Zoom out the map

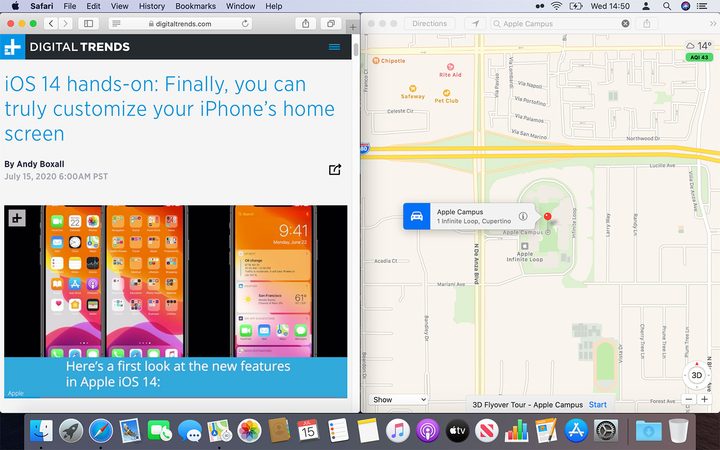point(688,399)
